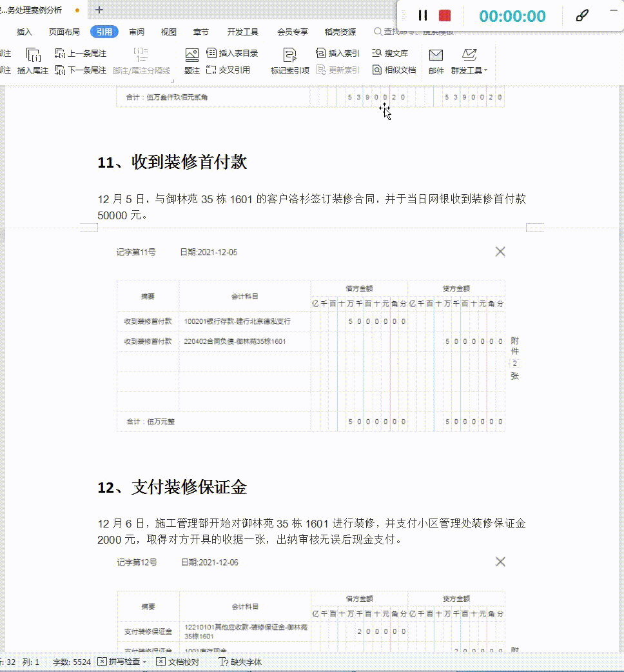Viewport: 624px width, 672px height.
Task: Pause the screen recording
Action: click(424, 16)
